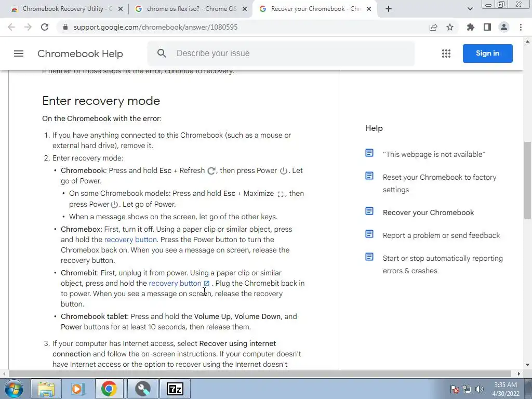532x399 pixels.
Task: Open the Chromebit recovery button link
Action: click(175, 283)
